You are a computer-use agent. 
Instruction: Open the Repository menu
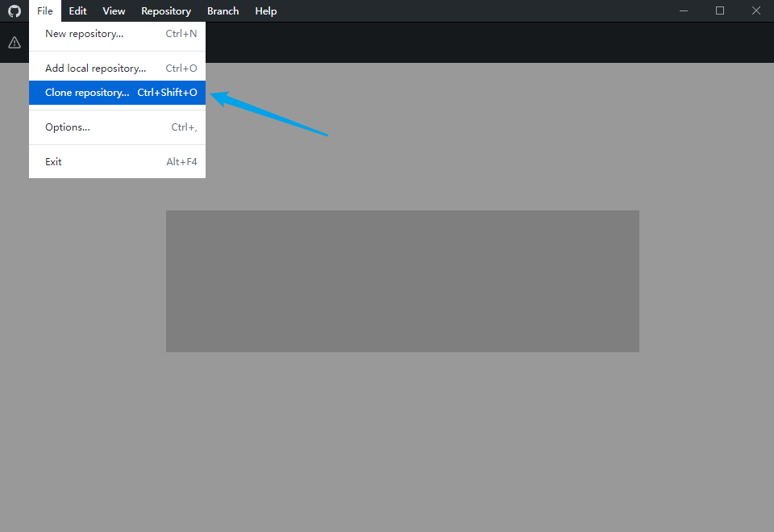(166, 11)
